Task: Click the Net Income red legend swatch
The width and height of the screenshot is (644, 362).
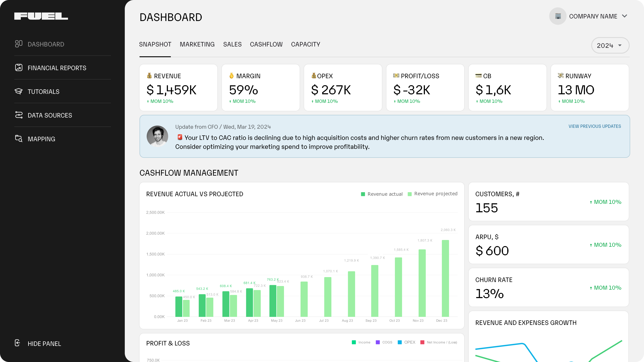Action: [422, 342]
